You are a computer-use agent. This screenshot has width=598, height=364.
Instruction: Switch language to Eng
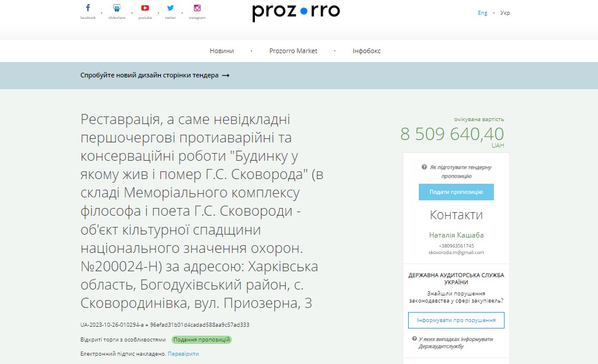click(x=483, y=12)
